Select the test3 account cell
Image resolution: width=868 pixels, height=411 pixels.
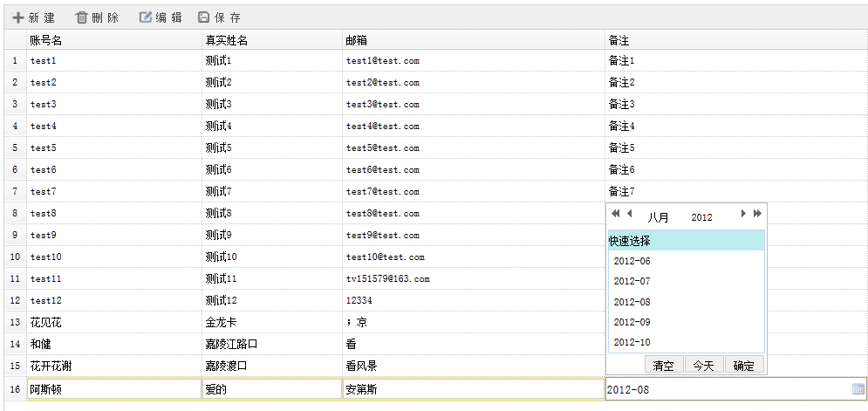pos(114,104)
